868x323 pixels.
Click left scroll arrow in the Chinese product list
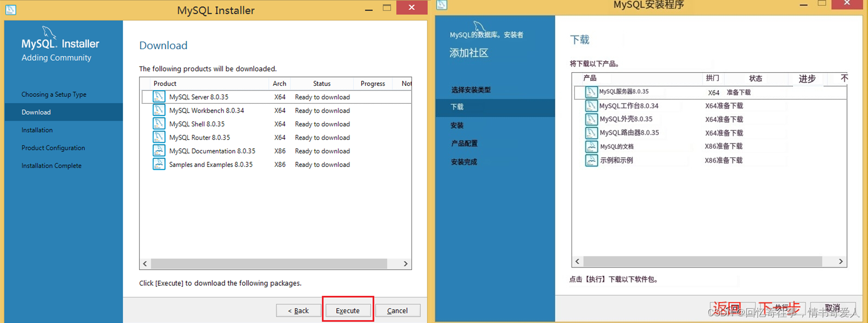[577, 261]
